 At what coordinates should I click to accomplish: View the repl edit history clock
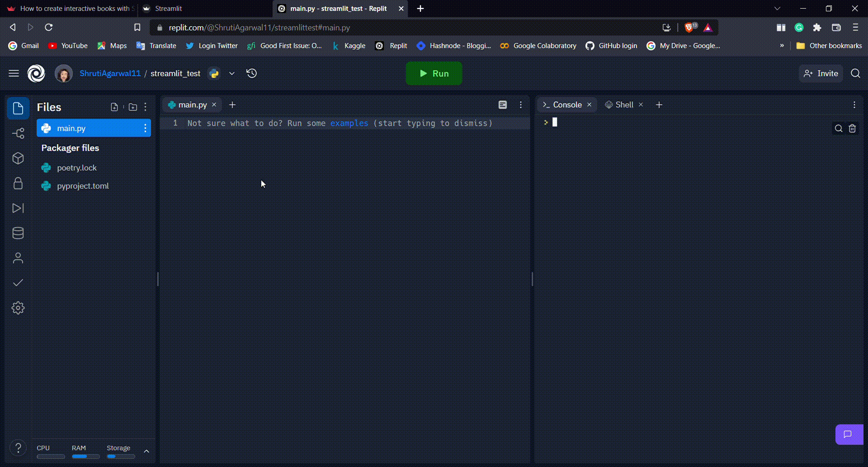251,73
